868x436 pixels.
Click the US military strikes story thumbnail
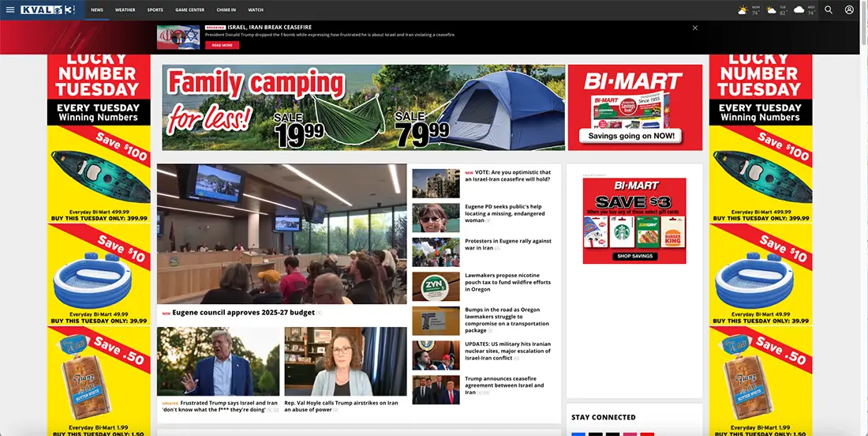point(436,355)
